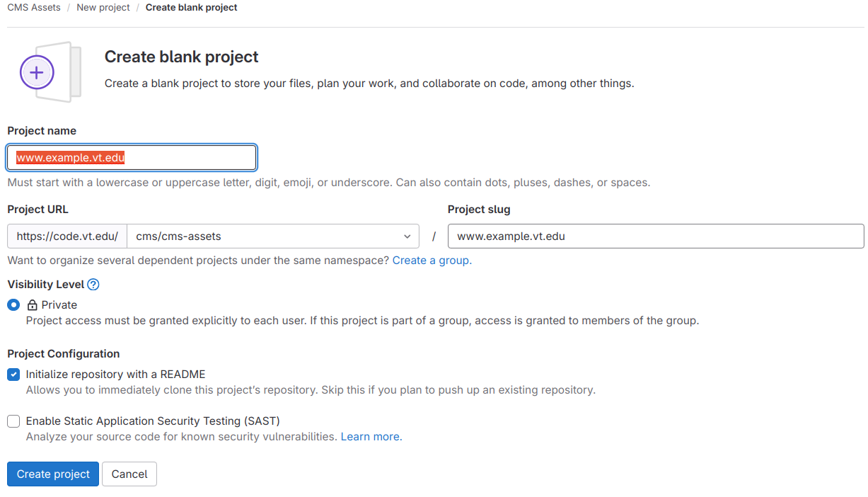Cancel the project creation
This screenshot has width=868, height=497.
click(x=129, y=474)
